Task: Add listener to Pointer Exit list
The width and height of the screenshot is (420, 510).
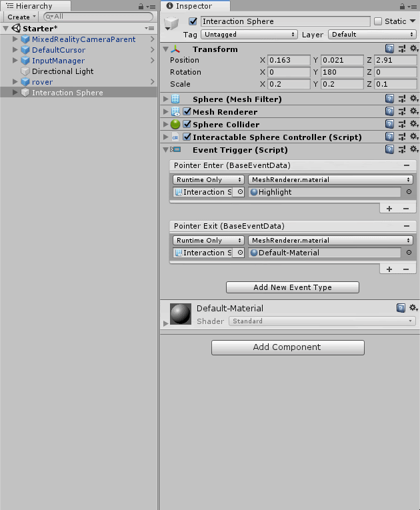Action: (x=389, y=269)
